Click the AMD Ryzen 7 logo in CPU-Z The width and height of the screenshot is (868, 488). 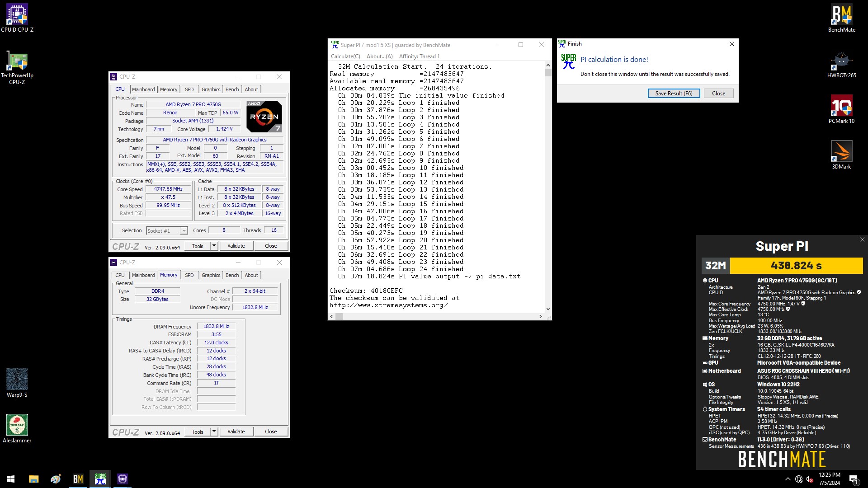pyautogui.click(x=264, y=117)
